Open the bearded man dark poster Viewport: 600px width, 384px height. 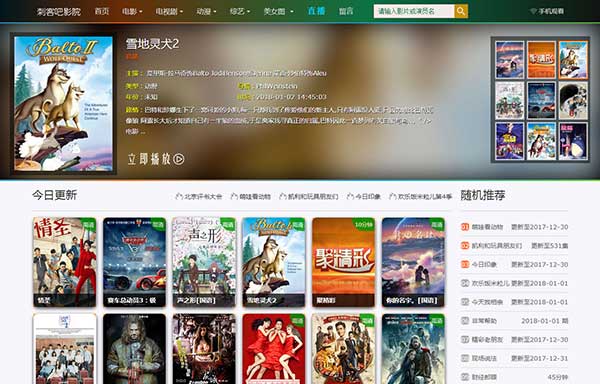tap(134, 349)
